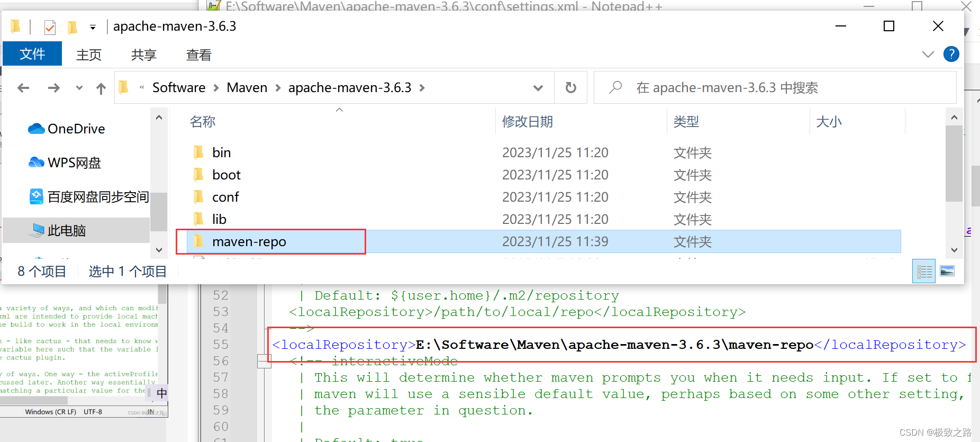Click the 此电脑 computer icon

point(38,230)
